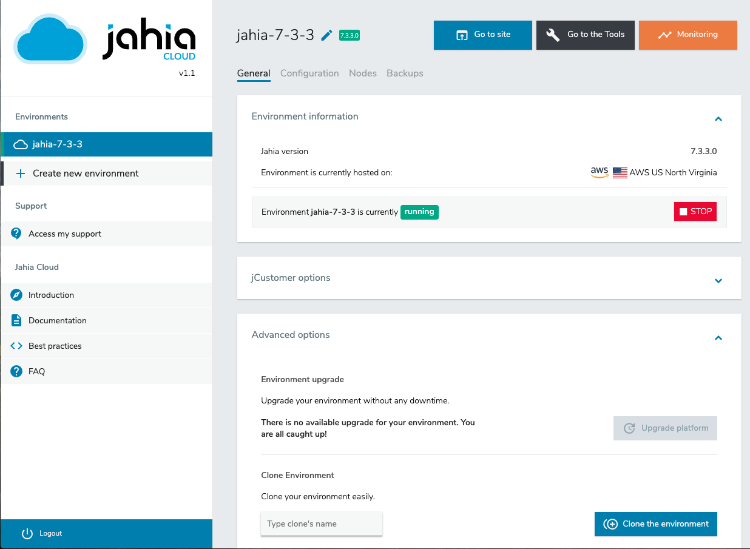Click the chart line icon in Monitoring button
The height and width of the screenshot is (549, 750).
(664, 35)
